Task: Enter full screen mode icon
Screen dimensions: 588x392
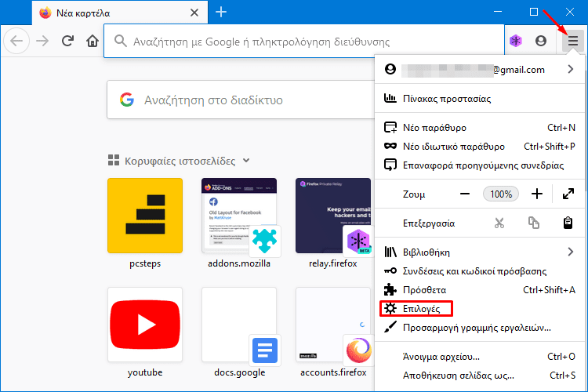Action: (568, 194)
